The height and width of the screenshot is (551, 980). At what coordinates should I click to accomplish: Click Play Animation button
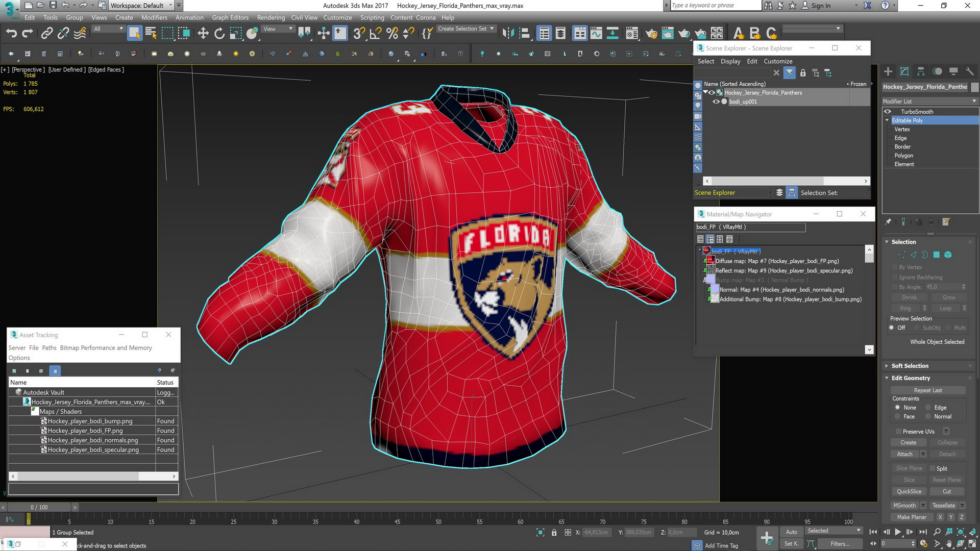click(x=898, y=532)
